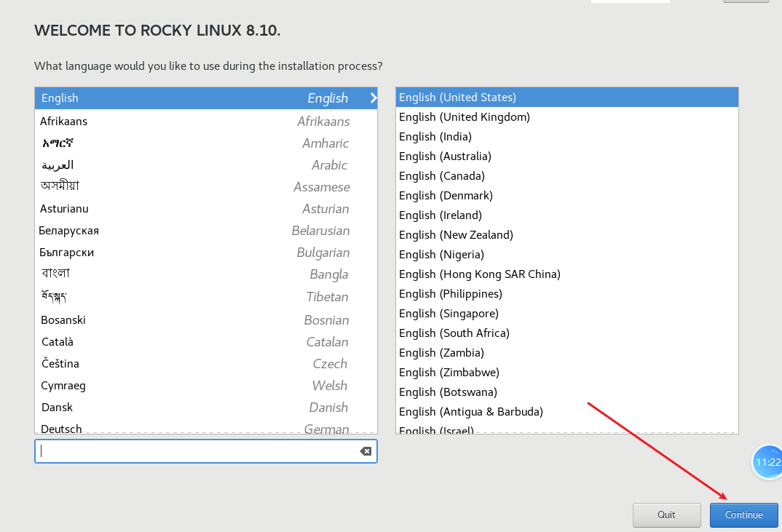The width and height of the screenshot is (782, 532).
Task: Select Български (Bulgarian) language
Action: click(x=206, y=253)
